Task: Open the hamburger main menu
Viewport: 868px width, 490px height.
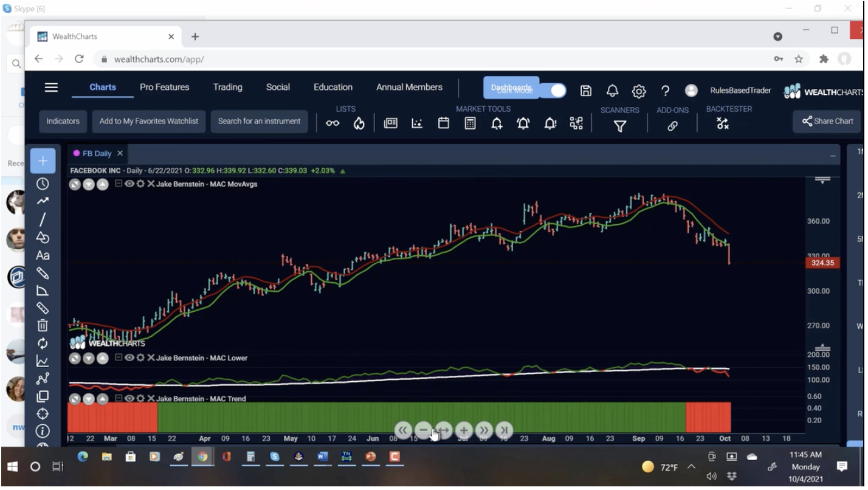Action: (51, 88)
